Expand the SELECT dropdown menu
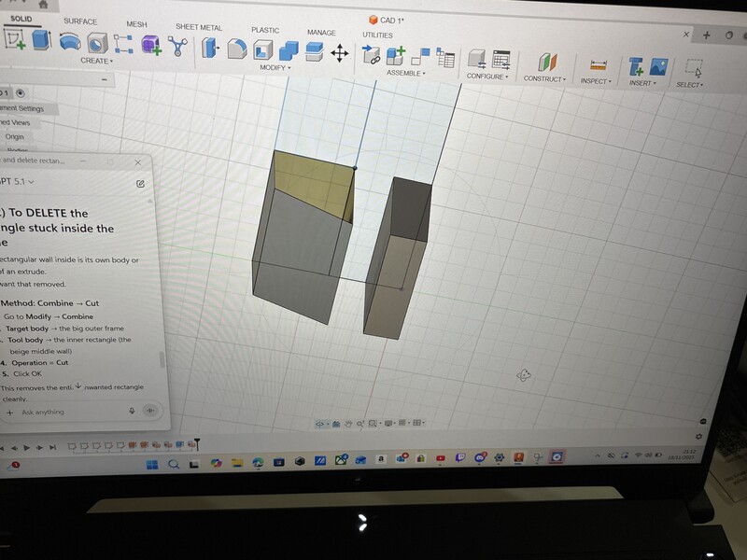747x560 pixels. pos(690,85)
